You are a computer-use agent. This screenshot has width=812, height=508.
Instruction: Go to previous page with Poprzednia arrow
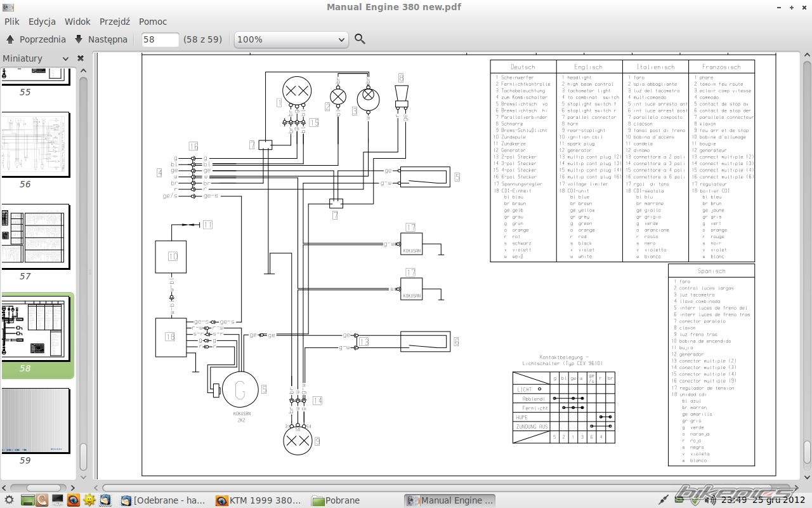click(x=36, y=39)
